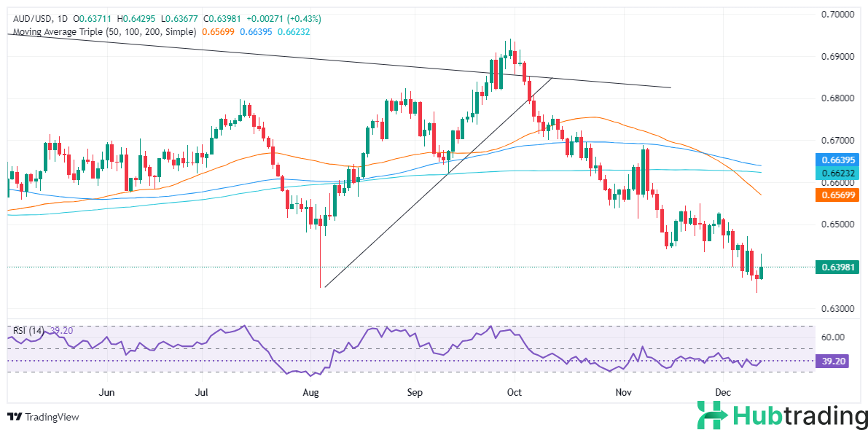This screenshot has height=430, width=868.
Task: Click the blue 0.66395 price tag
Action: (839, 159)
